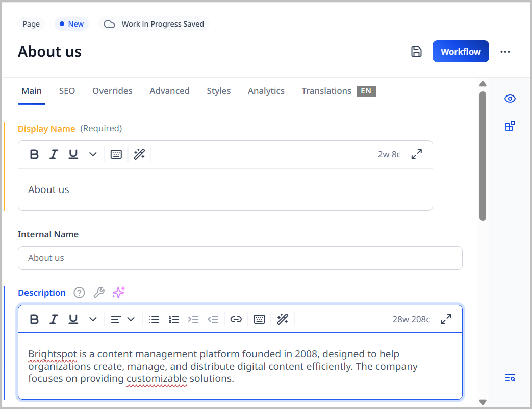Click the wrench icon beside Description label
The width and height of the screenshot is (532, 409).
(99, 292)
